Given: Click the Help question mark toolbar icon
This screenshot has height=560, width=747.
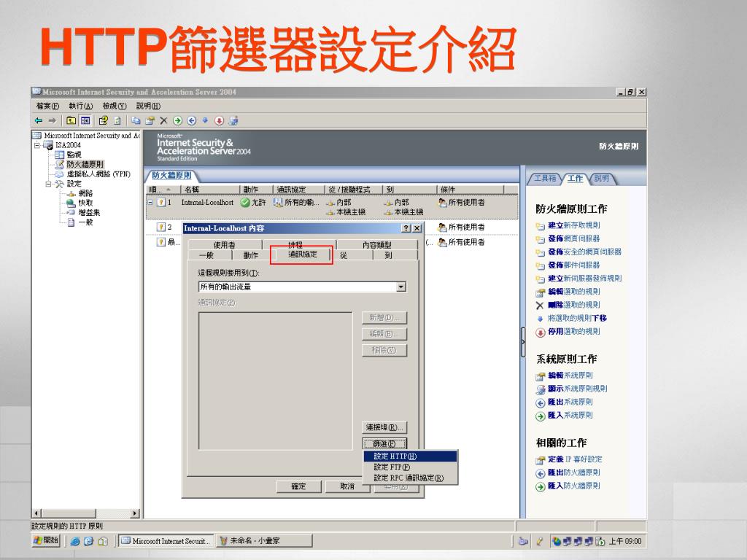Looking at the screenshot, I should (x=103, y=120).
